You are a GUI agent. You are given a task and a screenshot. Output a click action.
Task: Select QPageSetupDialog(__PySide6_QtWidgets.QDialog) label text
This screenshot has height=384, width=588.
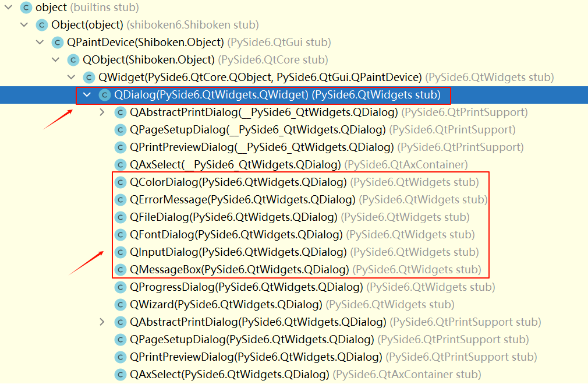pyautogui.click(x=258, y=130)
